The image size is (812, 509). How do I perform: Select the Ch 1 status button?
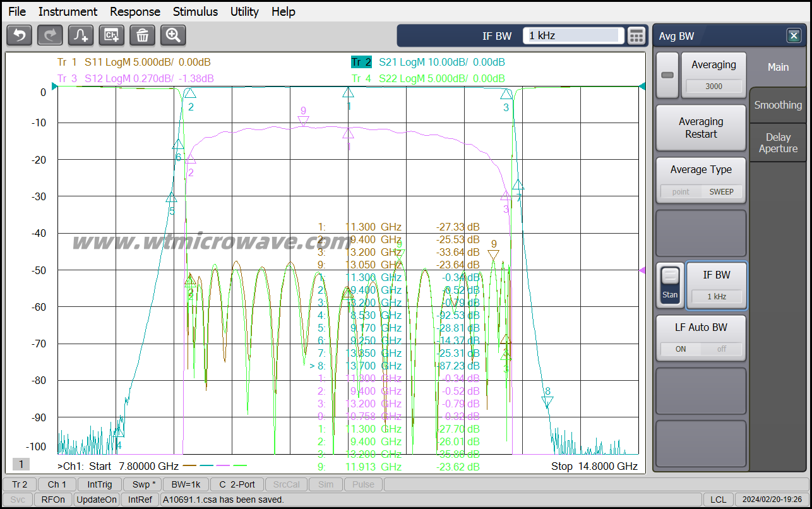(57, 484)
